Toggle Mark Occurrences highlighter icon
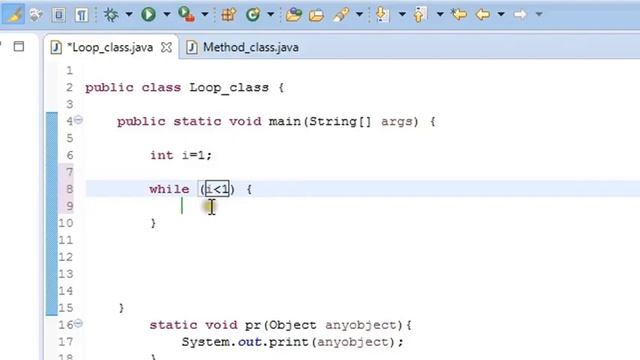 (14, 15)
